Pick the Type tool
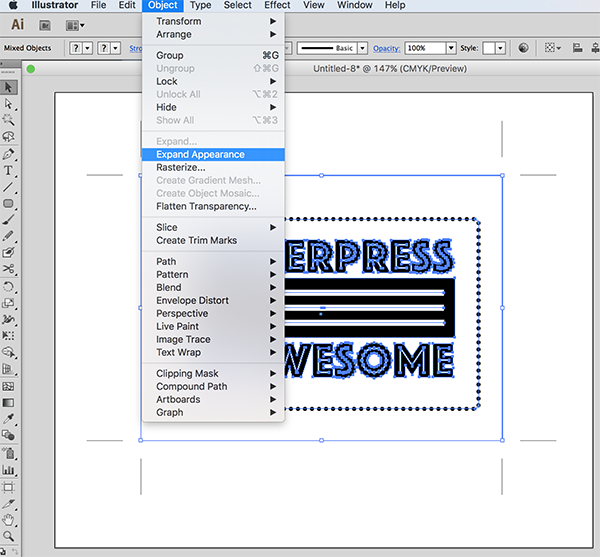Screen dimensions: 600x557 coord(9,171)
